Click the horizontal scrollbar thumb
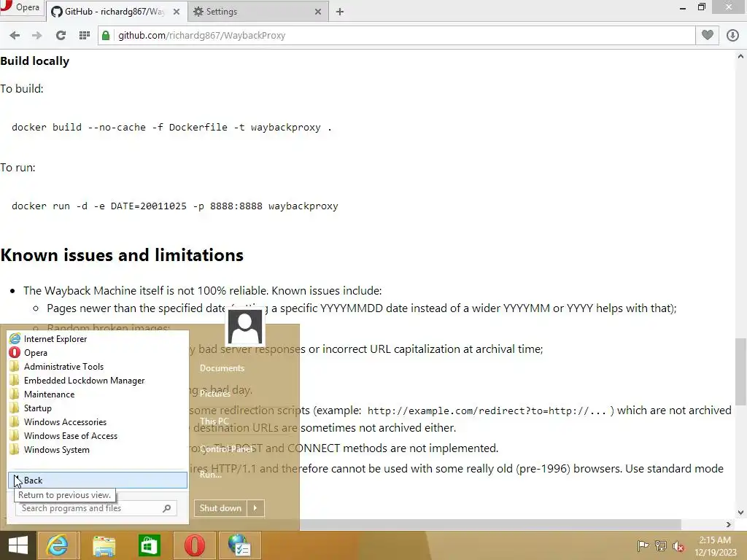The height and width of the screenshot is (560, 747). [490, 524]
